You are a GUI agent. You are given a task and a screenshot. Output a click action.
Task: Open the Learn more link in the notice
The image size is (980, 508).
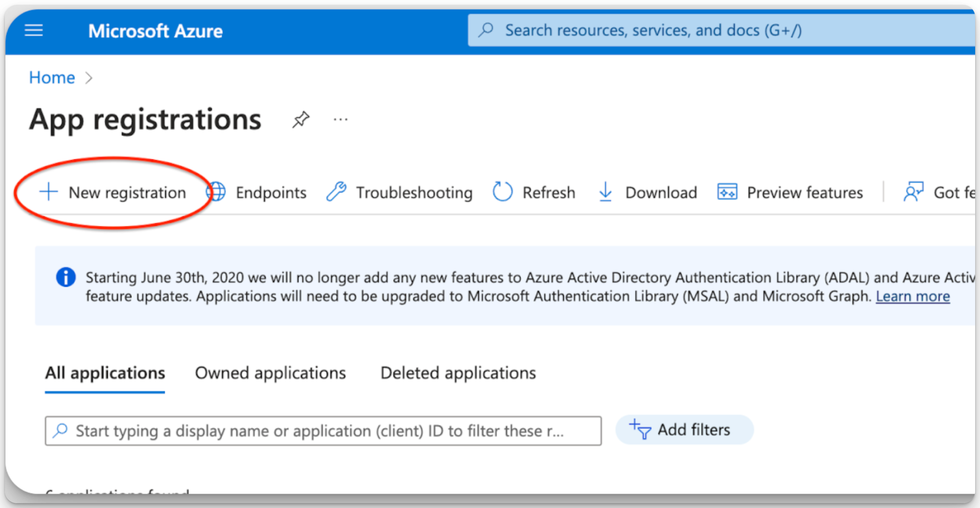pos(913,296)
